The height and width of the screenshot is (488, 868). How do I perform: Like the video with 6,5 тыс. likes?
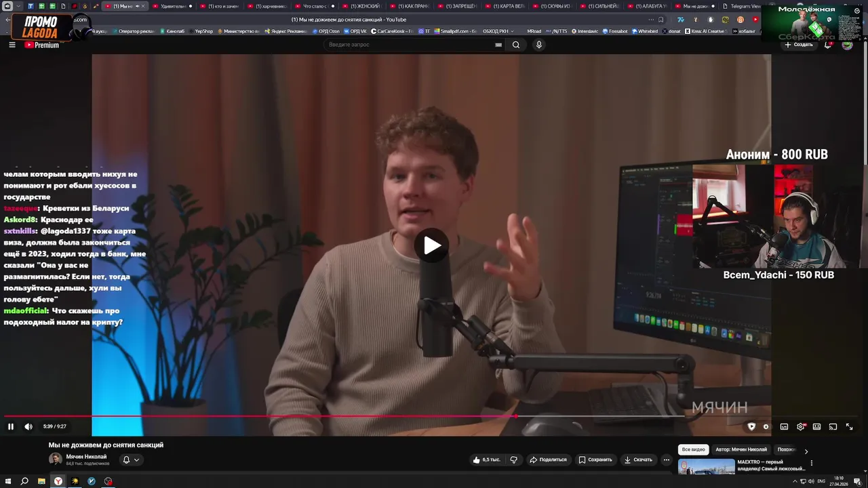tap(486, 460)
